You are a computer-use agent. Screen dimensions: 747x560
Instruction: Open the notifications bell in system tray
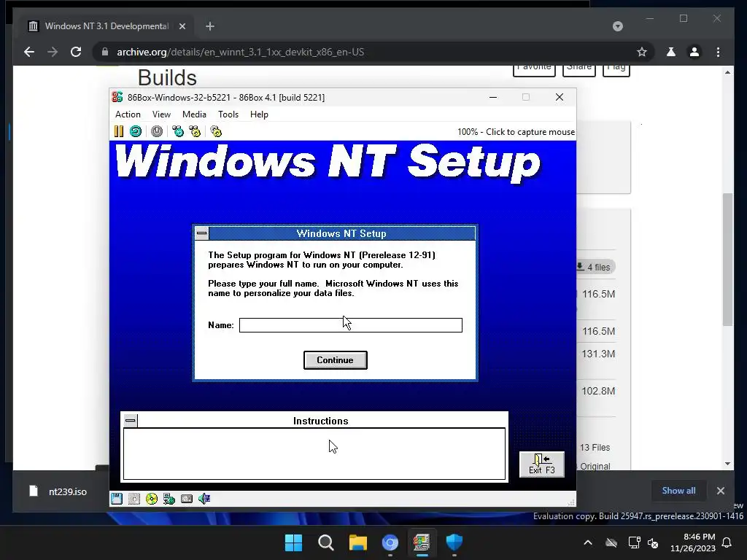click(x=727, y=542)
